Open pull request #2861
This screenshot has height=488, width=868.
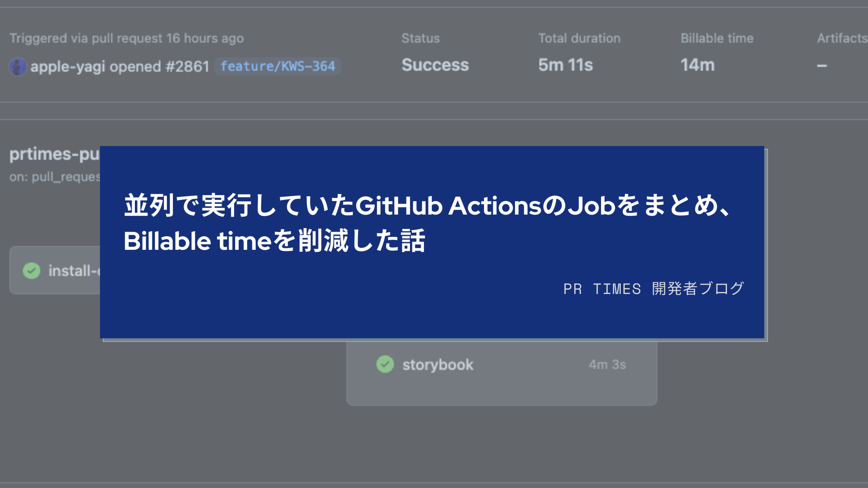188,67
